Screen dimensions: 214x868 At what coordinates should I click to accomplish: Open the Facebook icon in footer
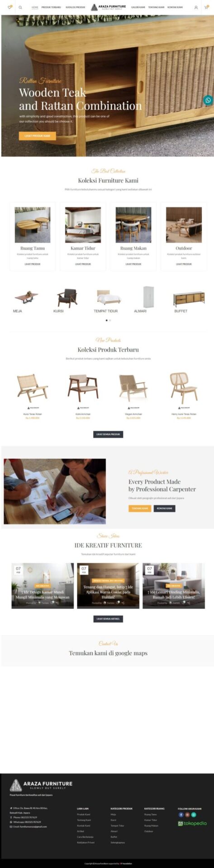coord(181,814)
